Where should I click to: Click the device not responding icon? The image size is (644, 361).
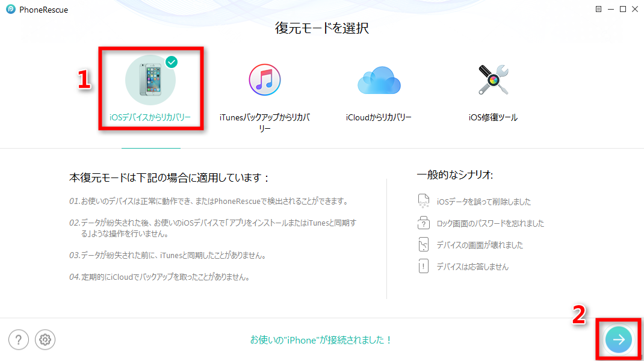[424, 266]
